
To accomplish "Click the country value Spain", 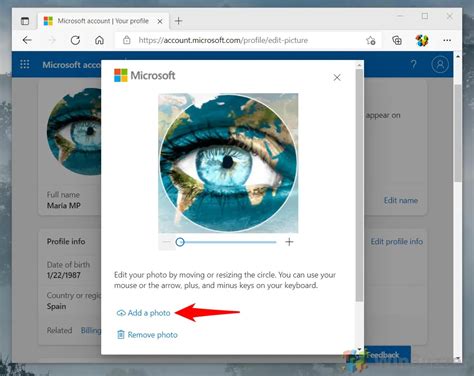I will [x=56, y=306].
